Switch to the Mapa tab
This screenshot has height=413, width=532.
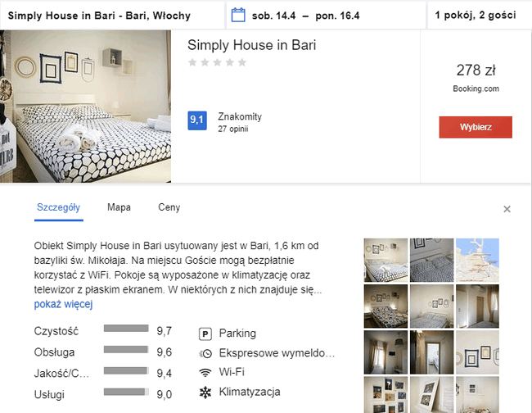tap(119, 208)
